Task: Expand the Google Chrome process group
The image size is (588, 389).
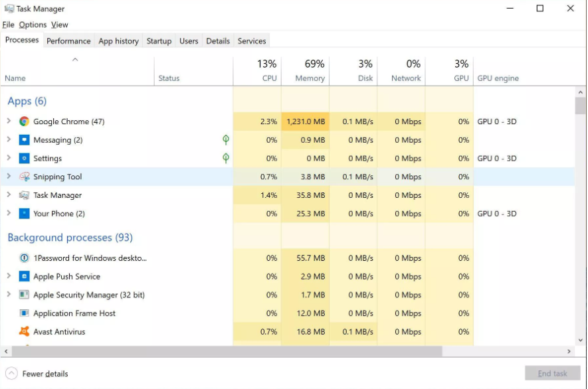Action: pyautogui.click(x=9, y=121)
